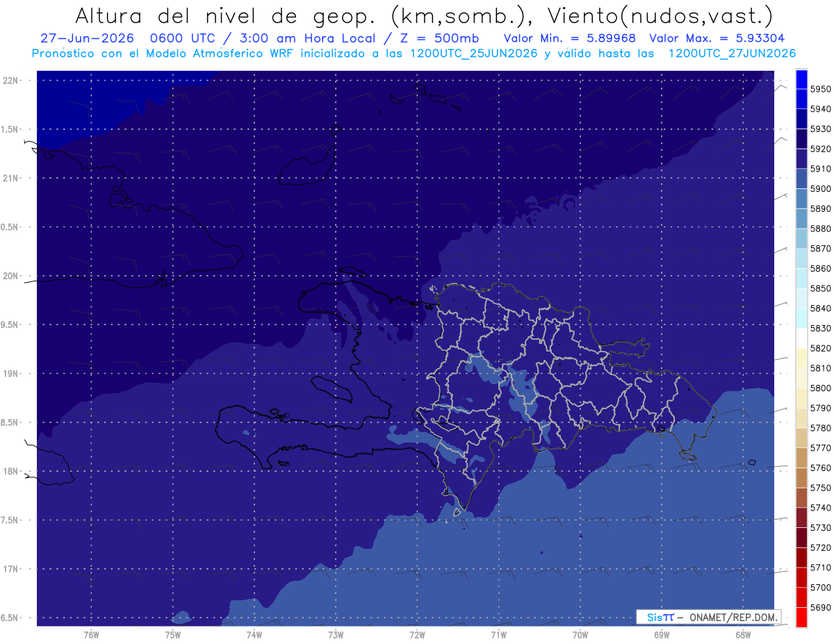
Task: Click color scale value '5940'
Action: tap(821, 109)
